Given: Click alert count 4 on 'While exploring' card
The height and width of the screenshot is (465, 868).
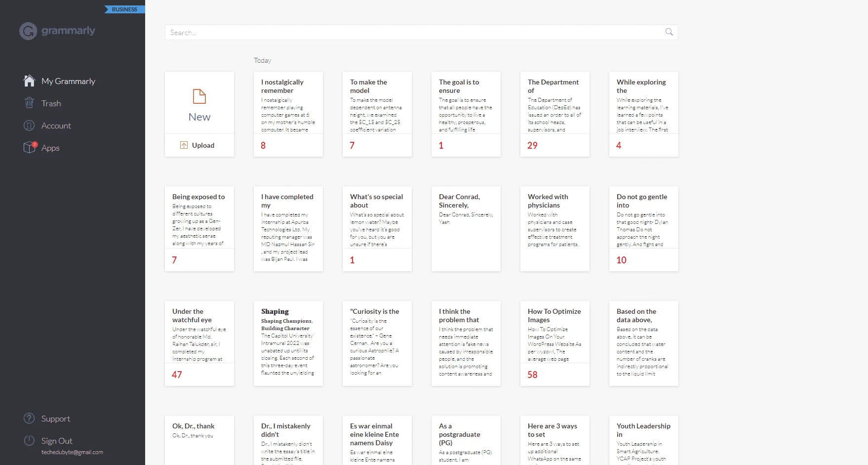Looking at the screenshot, I should pos(619,145).
